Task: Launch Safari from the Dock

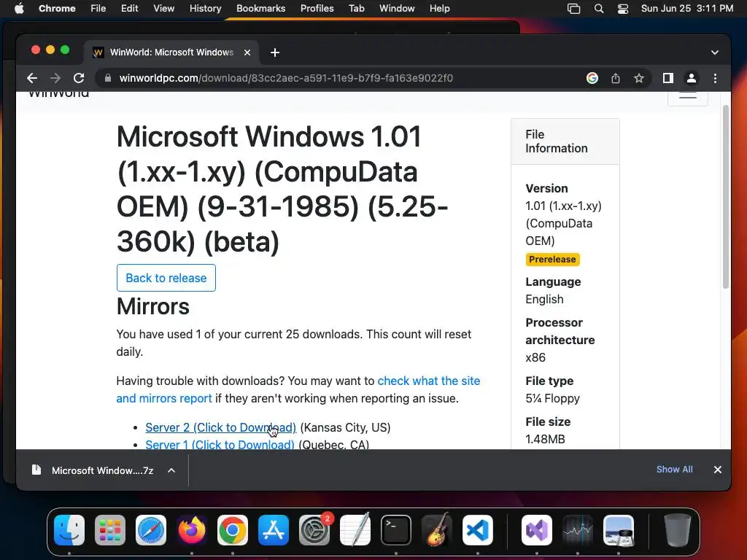Action: pyautogui.click(x=151, y=530)
